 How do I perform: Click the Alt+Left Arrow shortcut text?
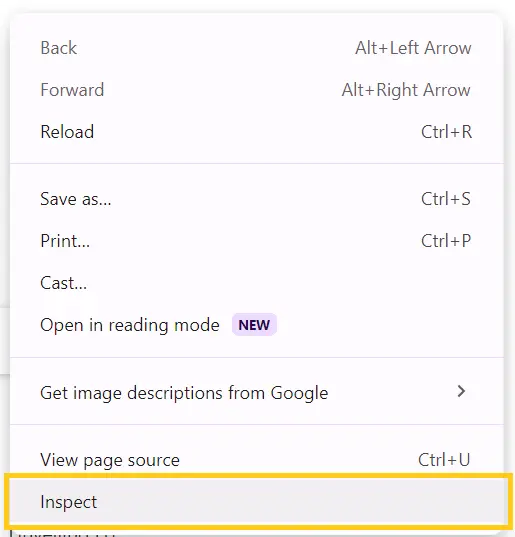coord(413,48)
